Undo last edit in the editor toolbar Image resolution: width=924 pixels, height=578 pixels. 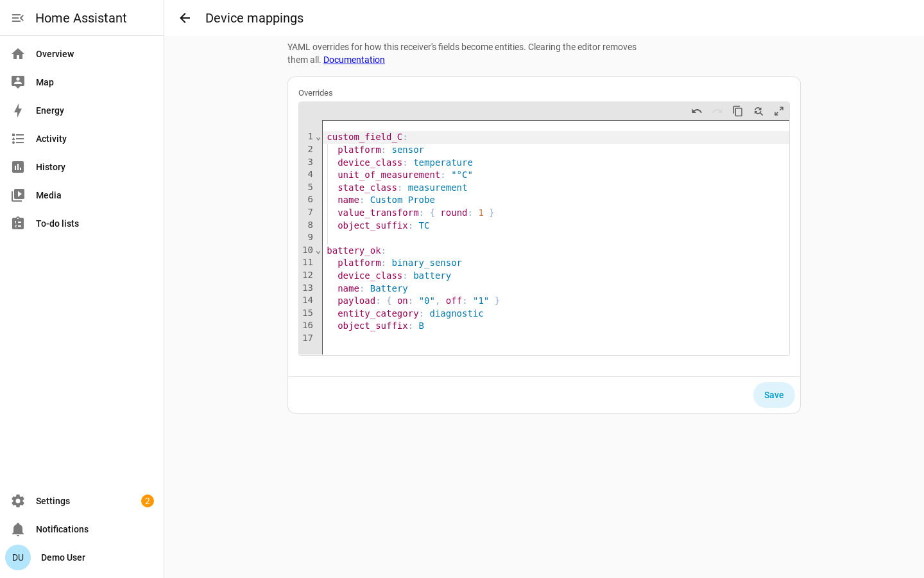[697, 111]
